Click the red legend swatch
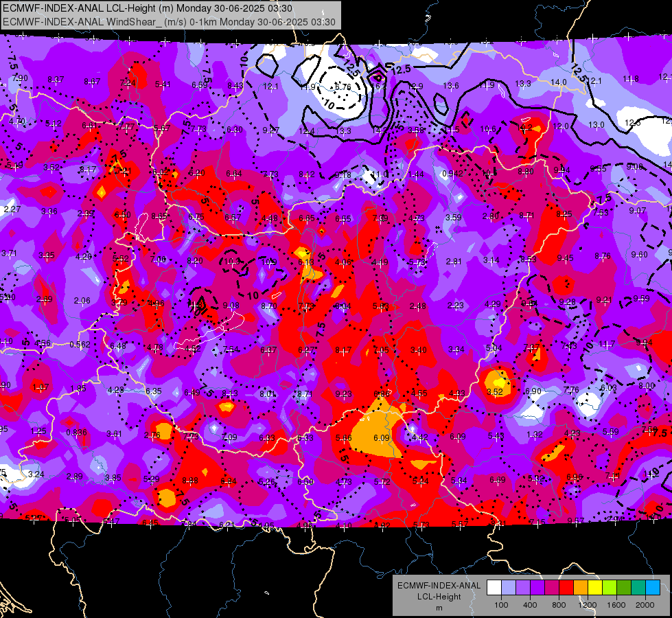The image size is (672, 618). pos(566,588)
